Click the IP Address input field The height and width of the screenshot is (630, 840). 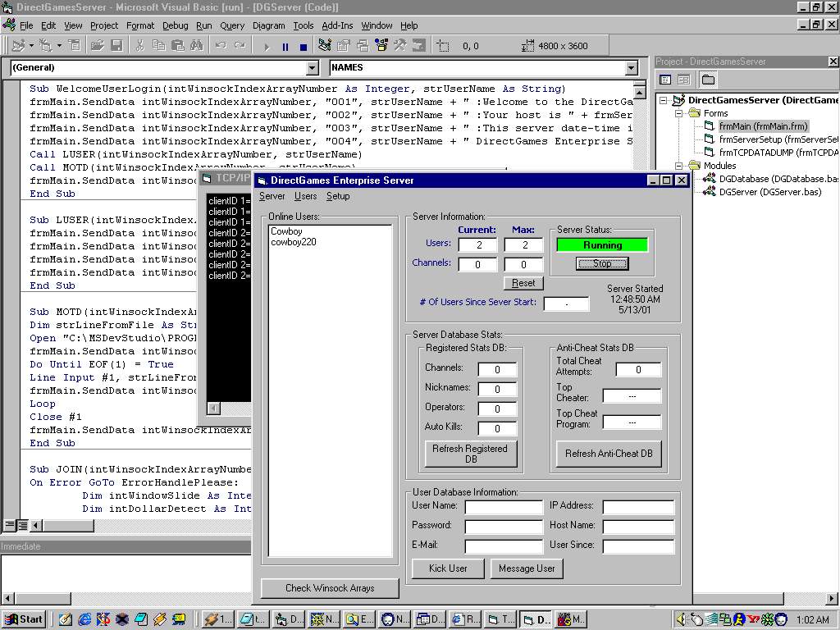(x=638, y=507)
